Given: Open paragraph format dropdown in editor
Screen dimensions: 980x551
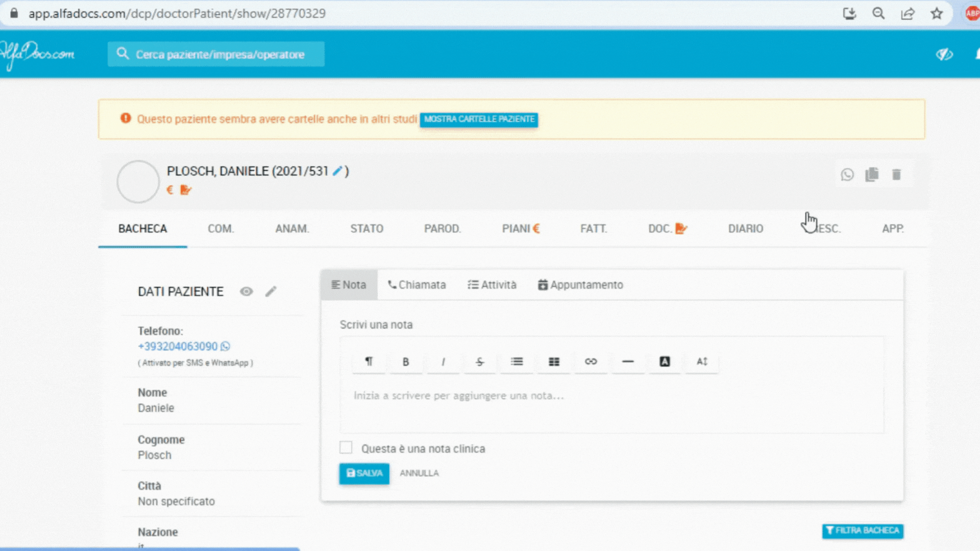Looking at the screenshot, I should tap(369, 362).
